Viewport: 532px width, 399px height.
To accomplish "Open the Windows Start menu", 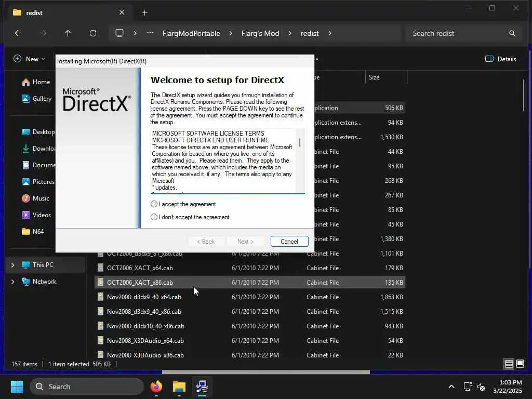I will pos(17,387).
